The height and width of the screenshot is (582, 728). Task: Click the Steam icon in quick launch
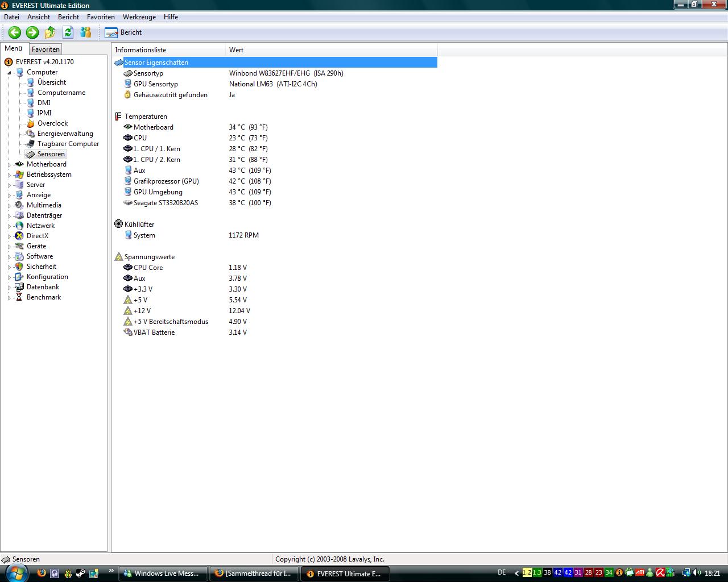81,573
